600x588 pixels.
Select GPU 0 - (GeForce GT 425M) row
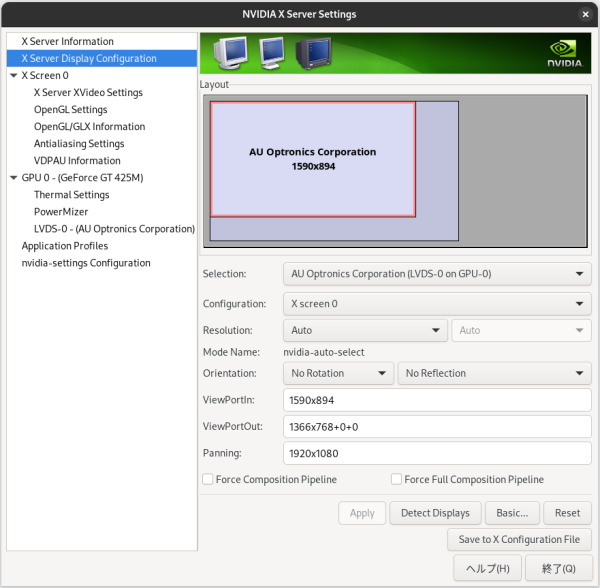(82, 178)
